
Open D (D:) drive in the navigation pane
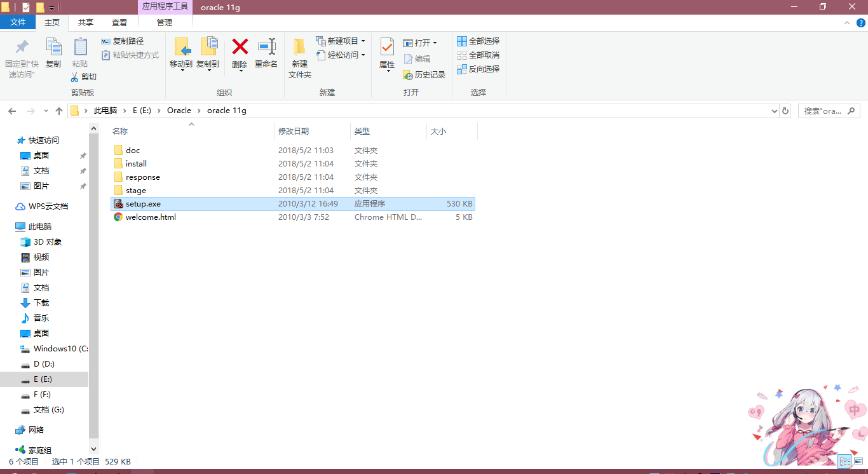pyautogui.click(x=37, y=364)
